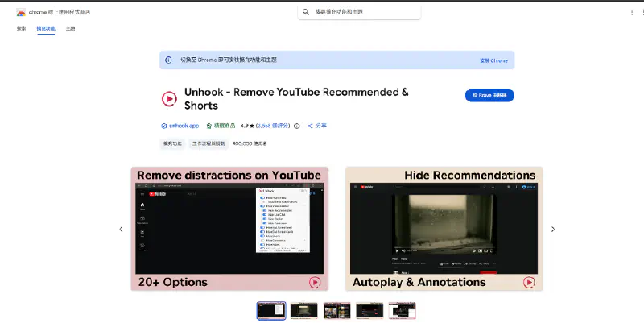The image size is (644, 327).
Task: Switch to the 主題 tab
Action: tap(71, 28)
